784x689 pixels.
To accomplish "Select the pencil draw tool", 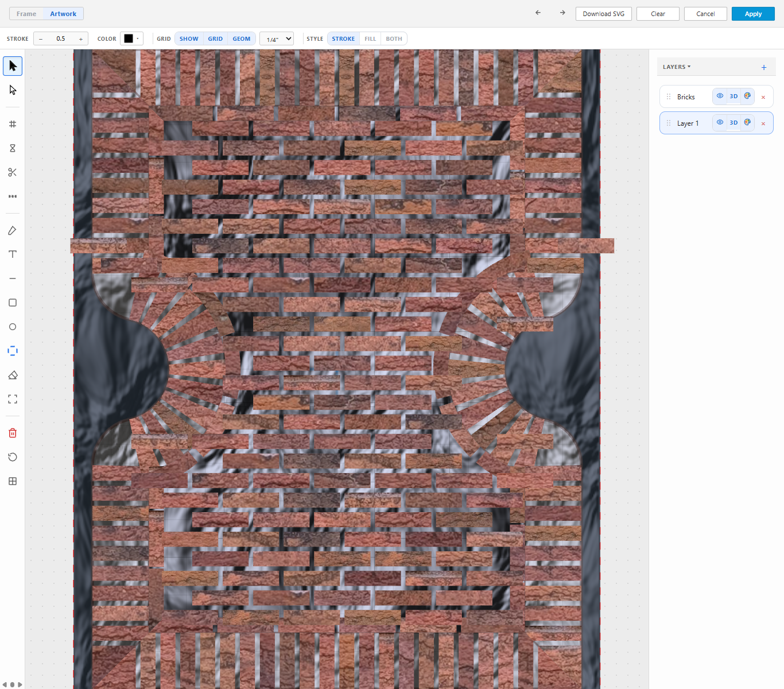I will coord(13,230).
